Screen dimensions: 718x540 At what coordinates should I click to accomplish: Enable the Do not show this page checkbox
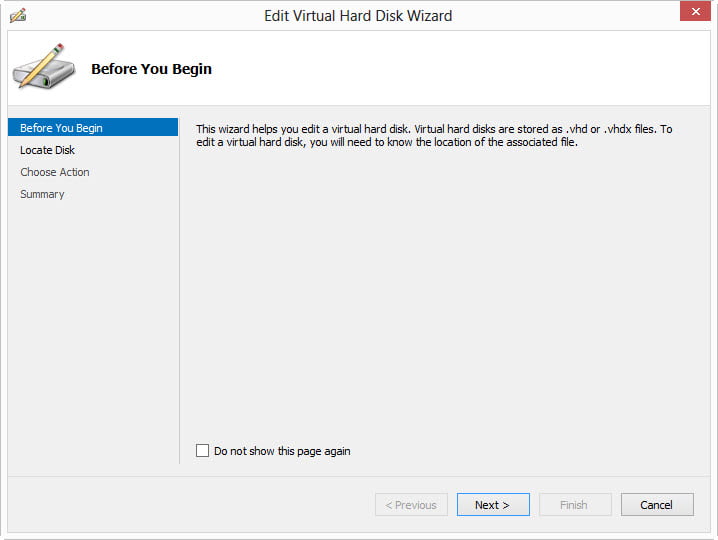point(203,451)
